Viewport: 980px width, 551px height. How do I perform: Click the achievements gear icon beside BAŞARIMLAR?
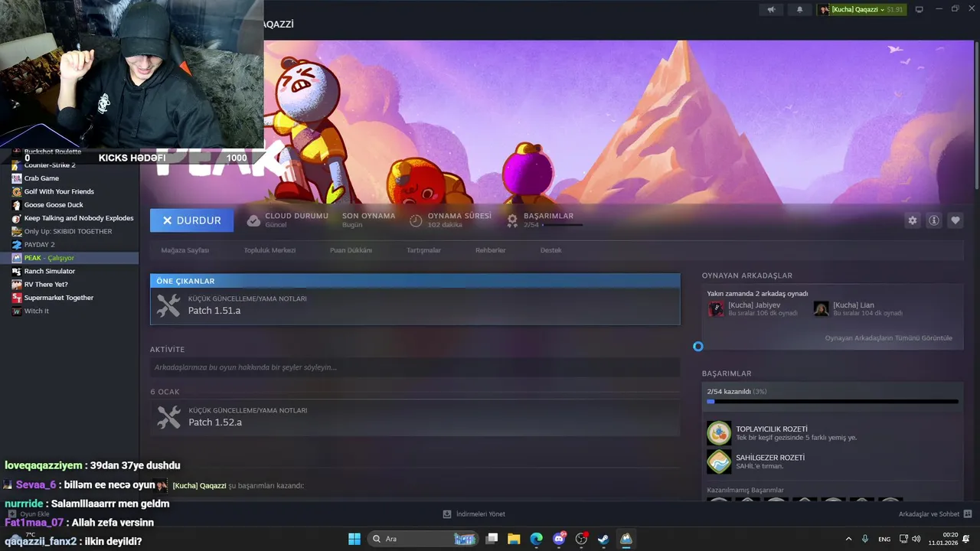[x=512, y=220]
